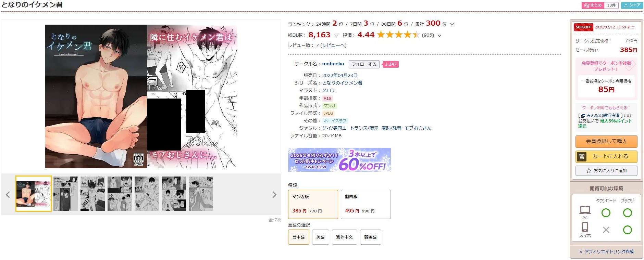Screen dimensions: 644x260
Task: Expand the rating breakdown chevron
Action: click(x=439, y=35)
